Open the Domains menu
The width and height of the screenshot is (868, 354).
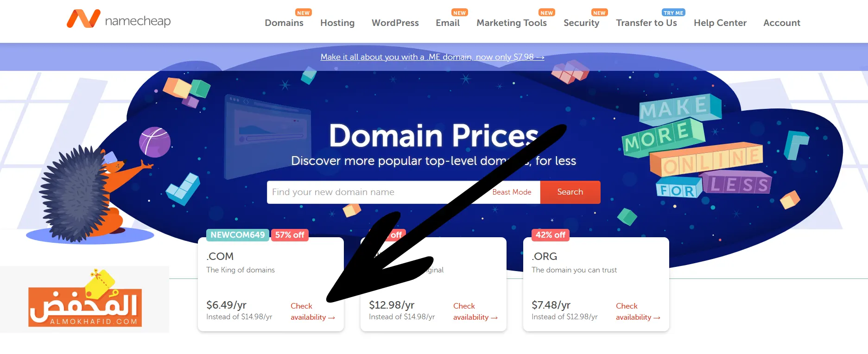click(x=284, y=23)
